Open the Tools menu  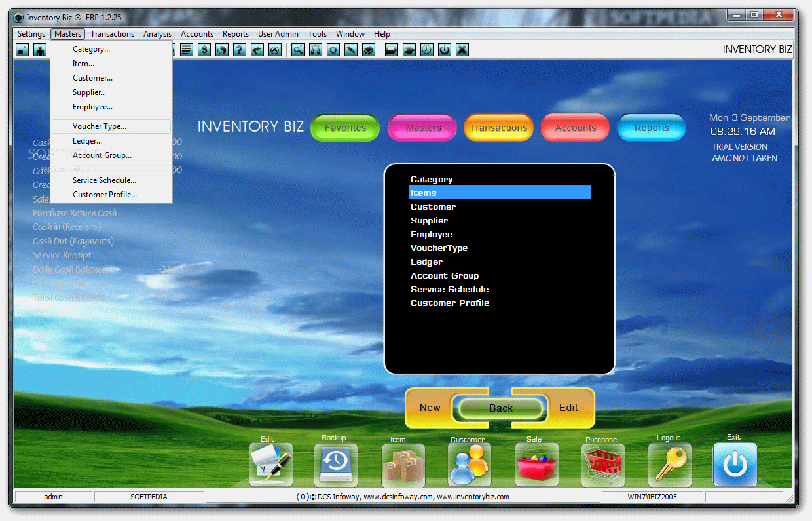(318, 34)
